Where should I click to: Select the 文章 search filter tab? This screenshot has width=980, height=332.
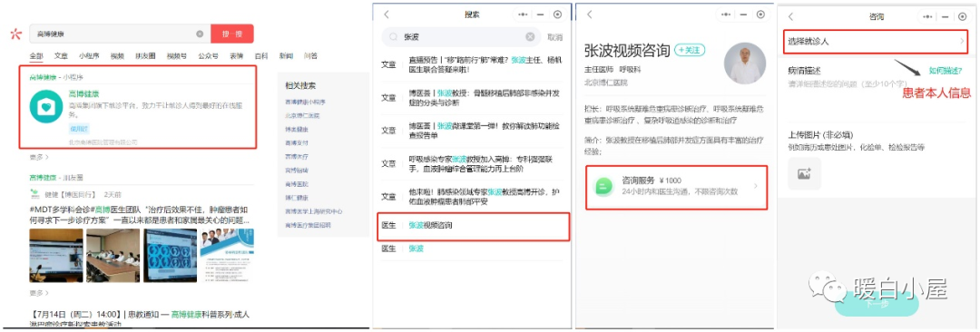click(x=62, y=55)
